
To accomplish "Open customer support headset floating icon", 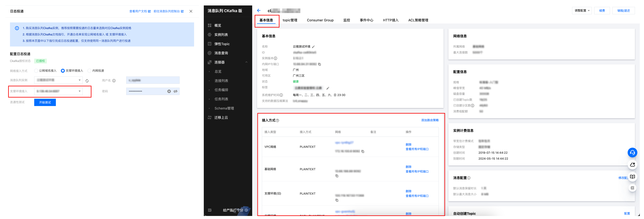I will click(632, 153).
